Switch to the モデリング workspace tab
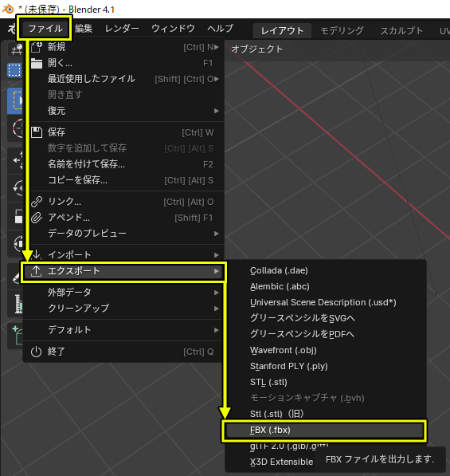450x476 pixels. (x=342, y=30)
